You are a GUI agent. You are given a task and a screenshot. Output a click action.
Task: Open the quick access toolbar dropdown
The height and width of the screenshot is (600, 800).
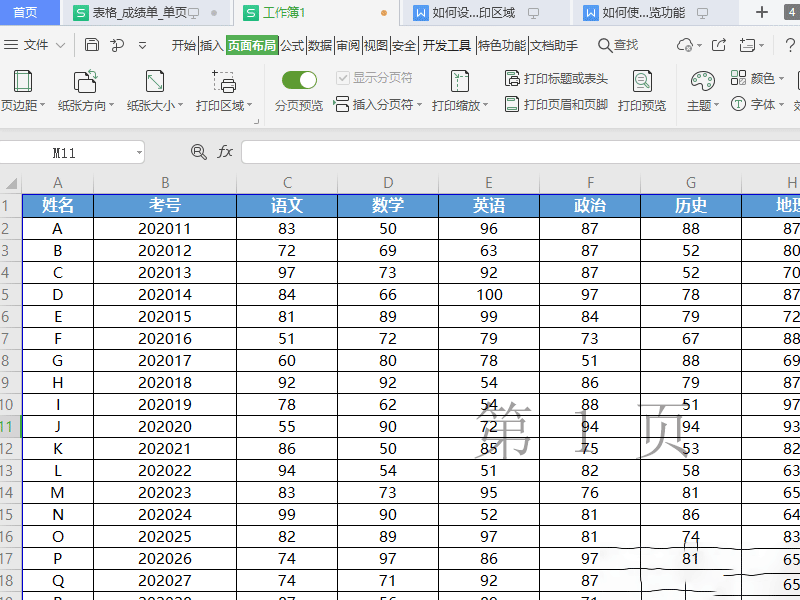142,45
